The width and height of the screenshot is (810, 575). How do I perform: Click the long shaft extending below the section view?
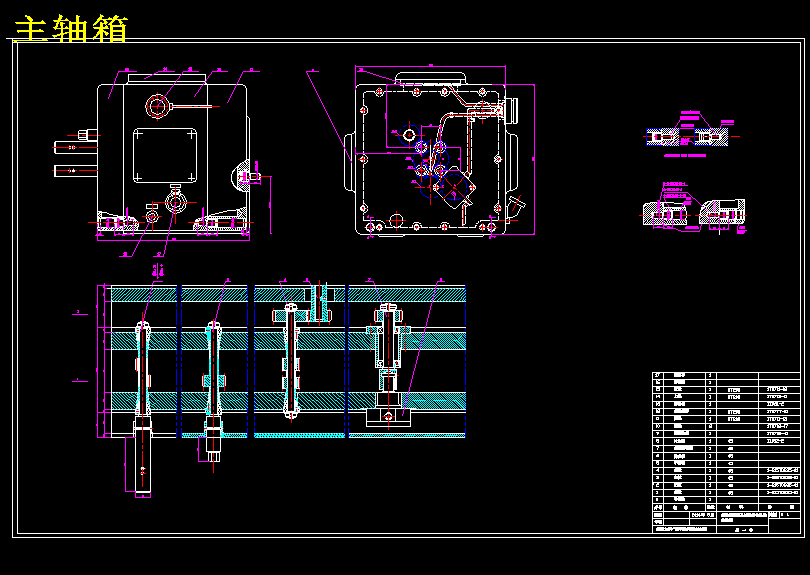[x=143, y=457]
